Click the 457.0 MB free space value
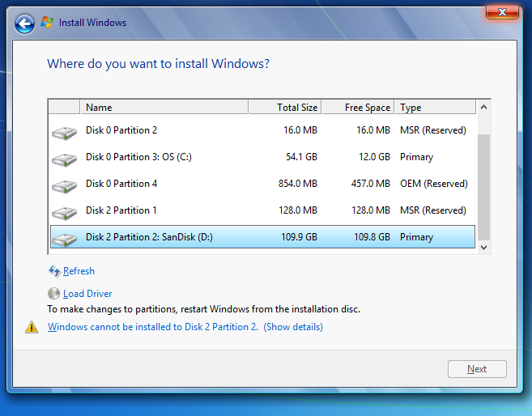This screenshot has width=532, height=416. point(371,184)
